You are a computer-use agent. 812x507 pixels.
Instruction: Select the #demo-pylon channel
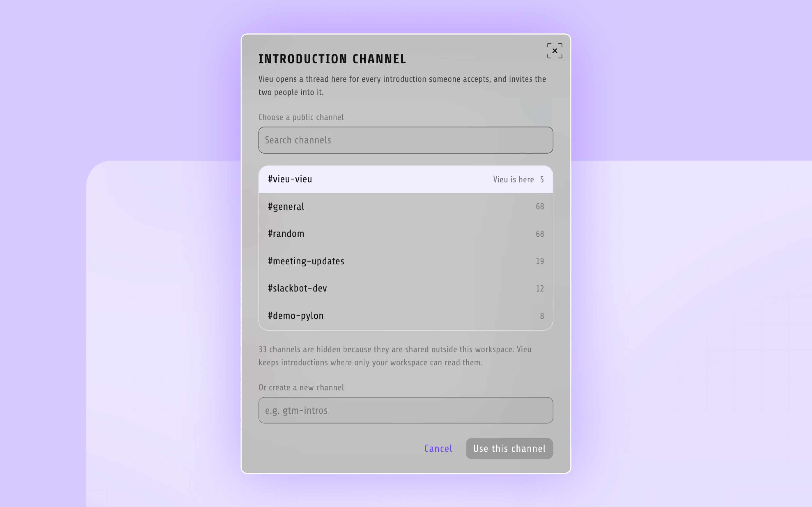(x=406, y=316)
